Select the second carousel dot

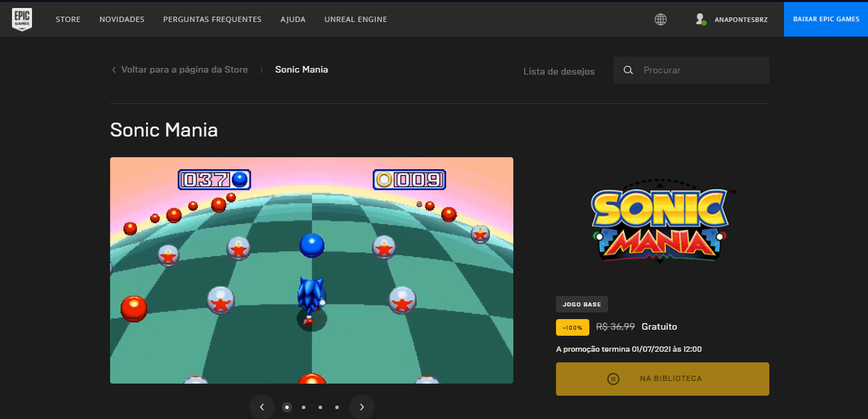(x=303, y=407)
